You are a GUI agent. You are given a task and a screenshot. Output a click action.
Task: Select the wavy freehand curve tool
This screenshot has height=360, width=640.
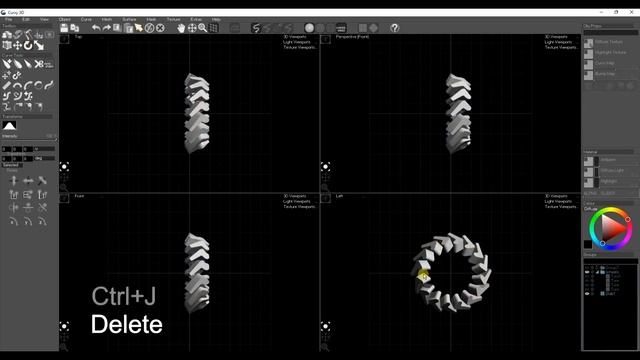[49, 85]
